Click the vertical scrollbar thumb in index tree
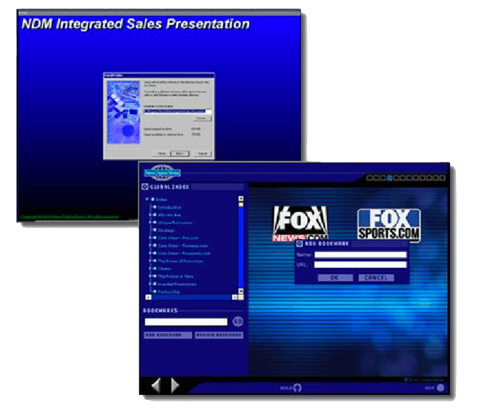Screen dimensions: 481x412 (241, 204)
